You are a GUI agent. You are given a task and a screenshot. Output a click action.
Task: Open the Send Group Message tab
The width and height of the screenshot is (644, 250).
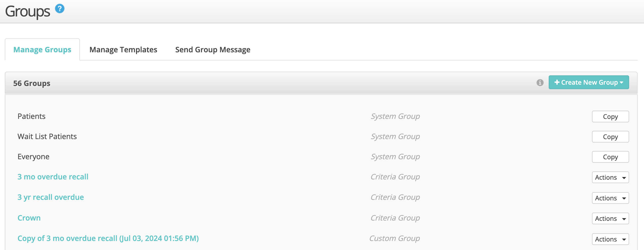point(213,50)
